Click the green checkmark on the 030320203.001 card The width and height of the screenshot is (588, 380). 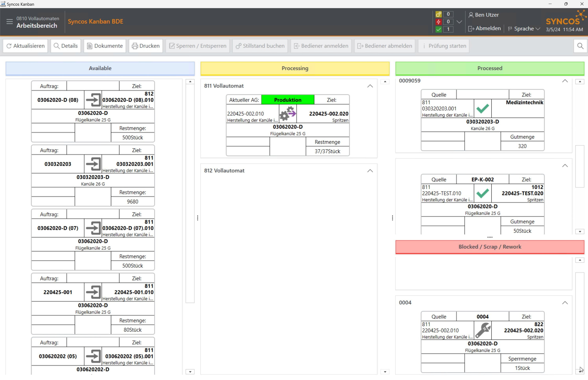(x=483, y=109)
